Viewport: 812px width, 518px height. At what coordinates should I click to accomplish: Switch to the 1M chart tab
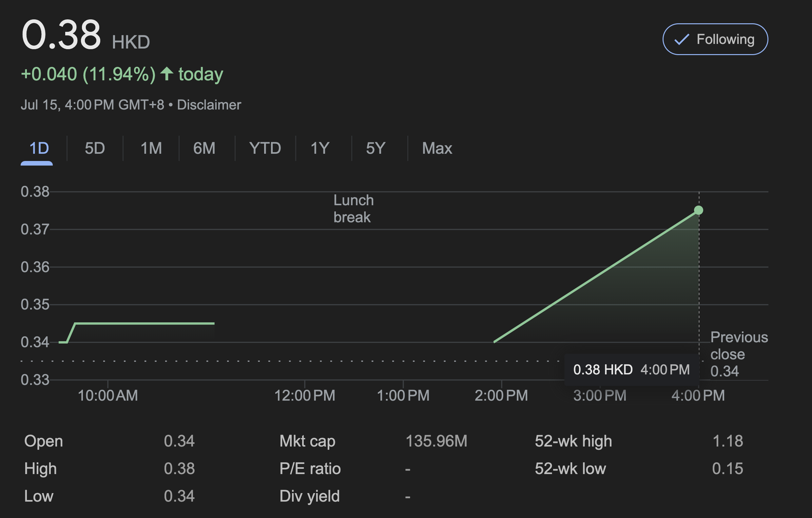pyautogui.click(x=151, y=148)
